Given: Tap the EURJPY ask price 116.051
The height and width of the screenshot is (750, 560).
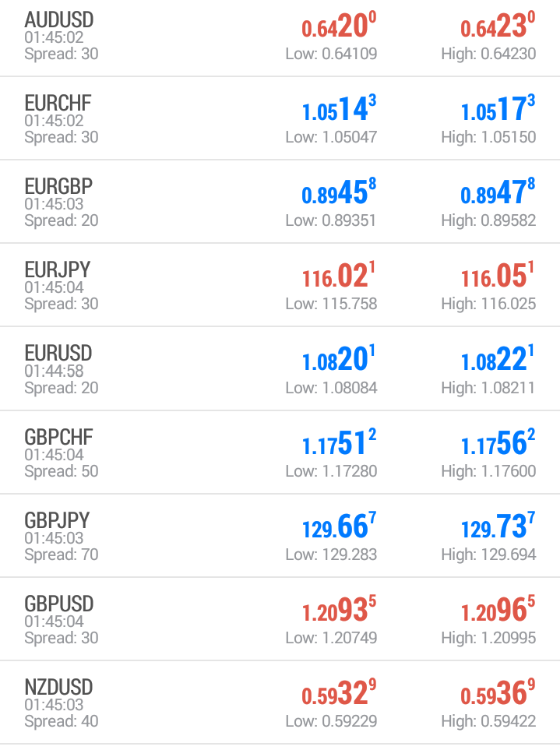Looking at the screenshot, I should 498,276.
